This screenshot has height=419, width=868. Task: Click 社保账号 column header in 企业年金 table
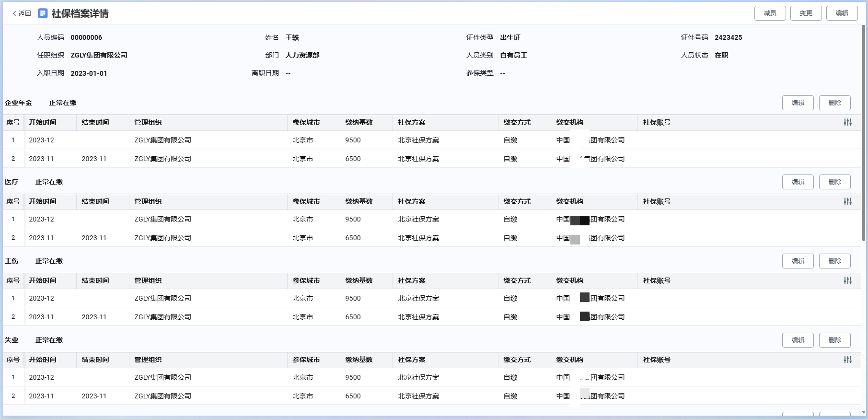point(657,122)
